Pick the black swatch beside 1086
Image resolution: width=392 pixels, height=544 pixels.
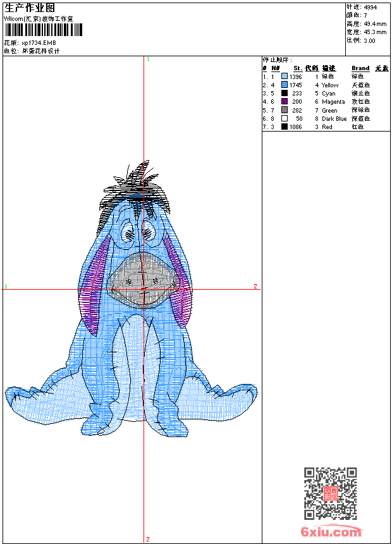point(284,127)
